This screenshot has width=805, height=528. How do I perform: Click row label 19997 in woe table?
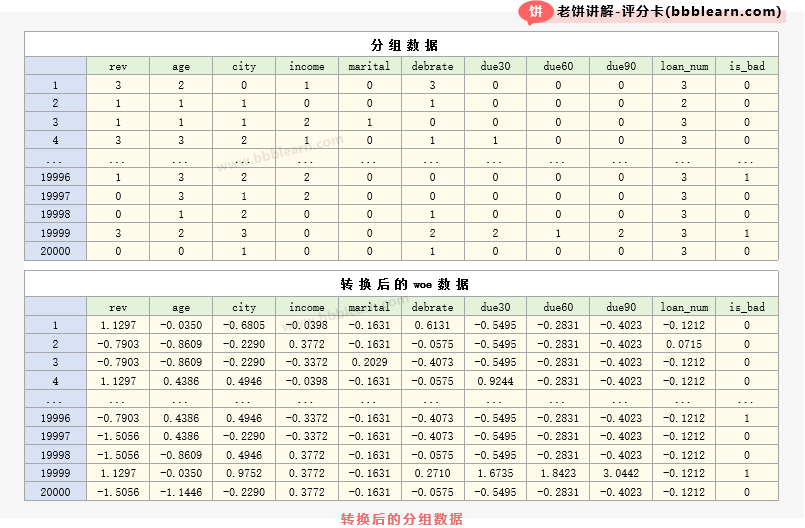(55, 436)
